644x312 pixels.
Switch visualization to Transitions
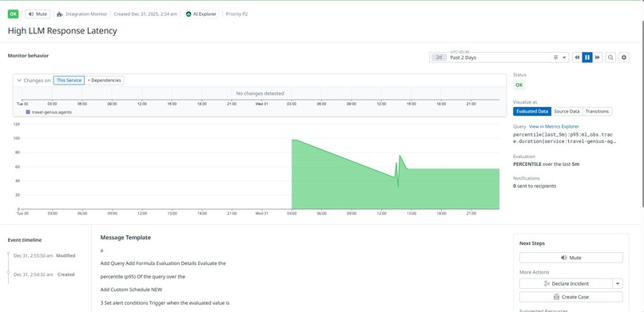tap(597, 111)
